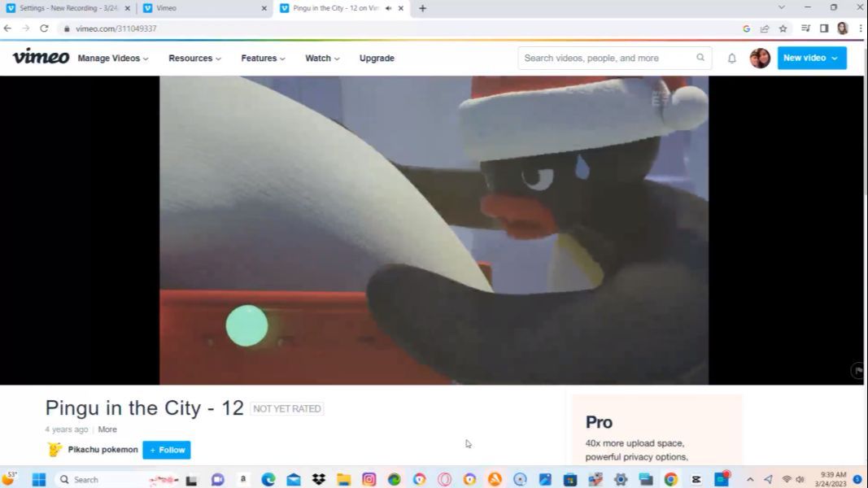Screen dimensions: 868x488
Task: Open Microsoft Edge from the taskbar
Action: [x=268, y=479]
